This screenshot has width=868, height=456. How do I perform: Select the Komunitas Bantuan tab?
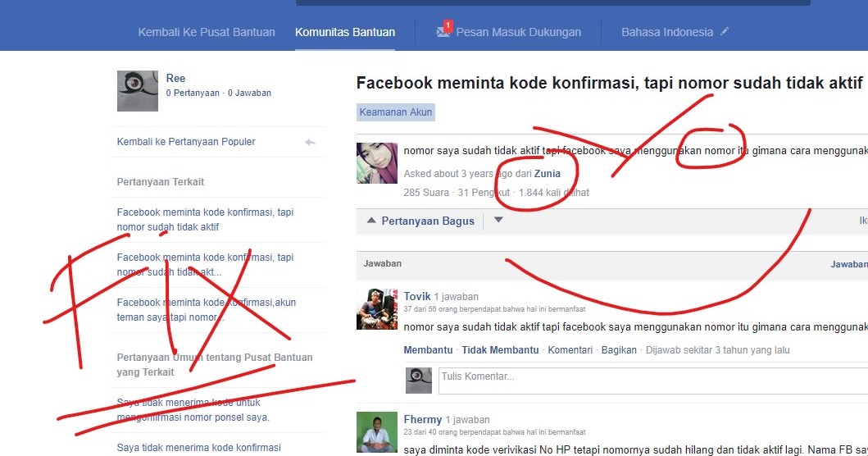[x=345, y=32]
